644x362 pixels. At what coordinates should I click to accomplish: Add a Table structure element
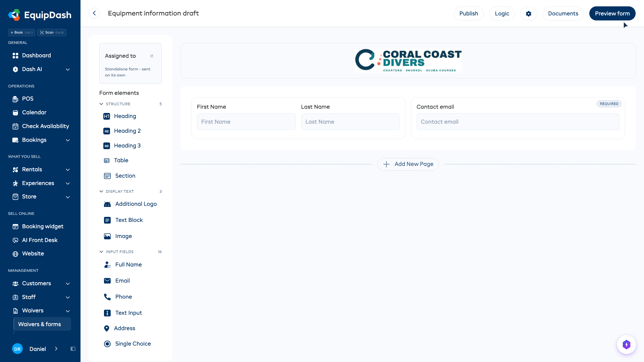(x=116, y=161)
